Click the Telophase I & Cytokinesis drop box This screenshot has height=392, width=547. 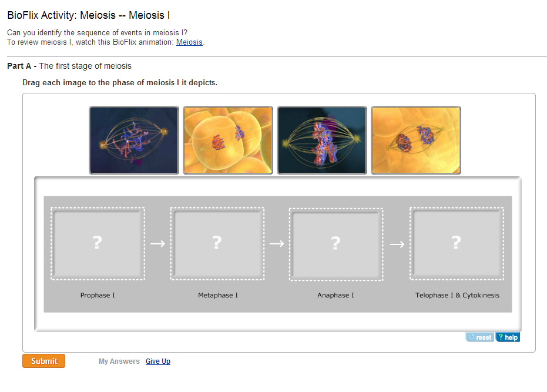[x=457, y=243]
